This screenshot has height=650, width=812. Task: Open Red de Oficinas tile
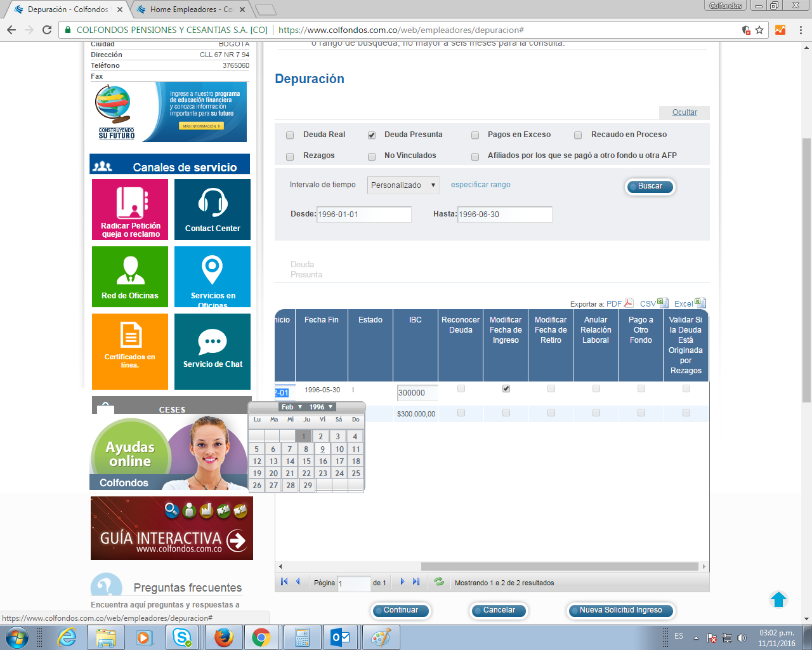130,277
